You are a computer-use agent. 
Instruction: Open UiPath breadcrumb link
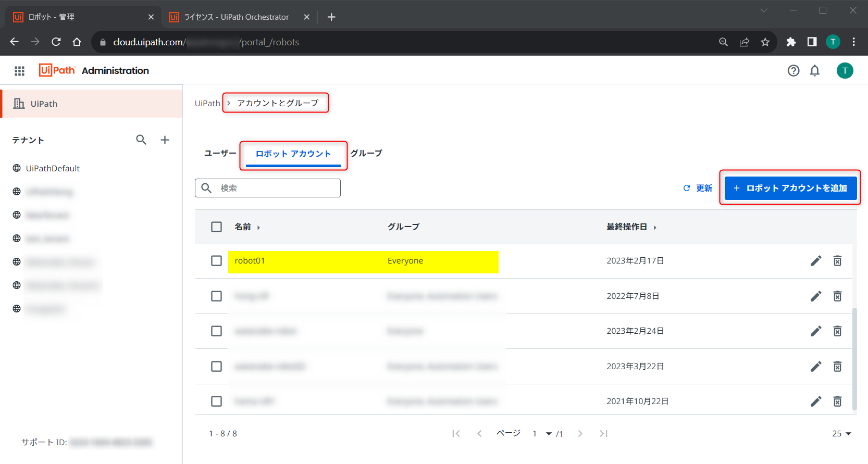tap(207, 103)
